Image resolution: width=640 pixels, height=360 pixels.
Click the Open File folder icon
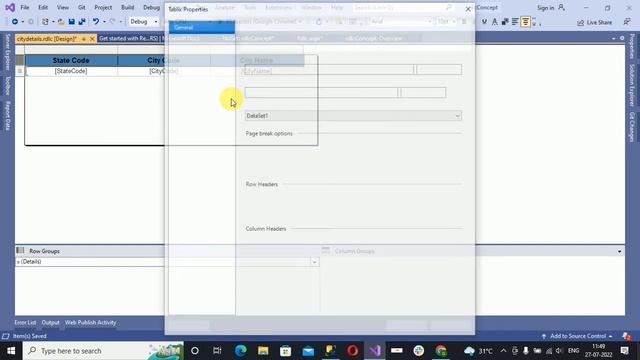61,22
